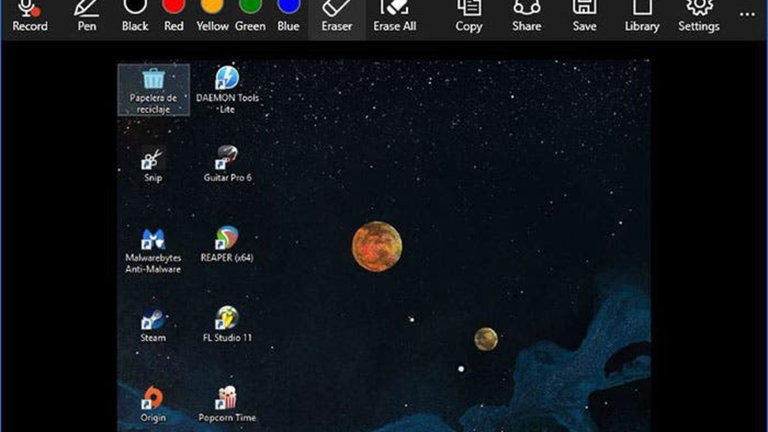Select the DAEMON Tools Lite shortcut
The image size is (768, 432).
pos(227,90)
